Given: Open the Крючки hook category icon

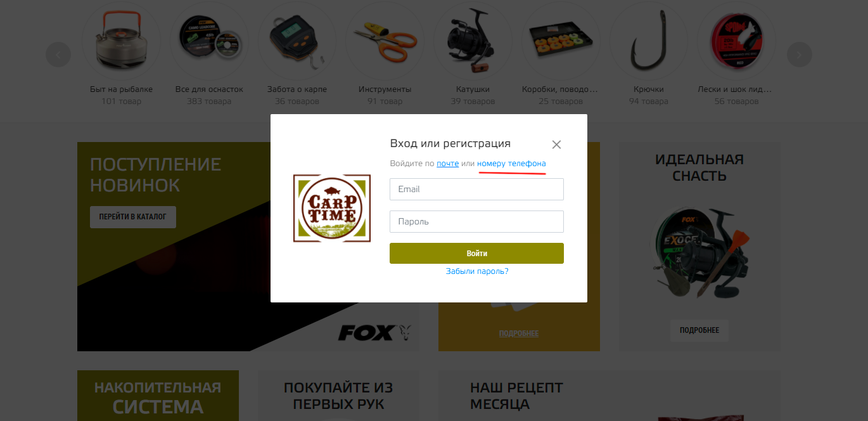Looking at the screenshot, I should 648,41.
